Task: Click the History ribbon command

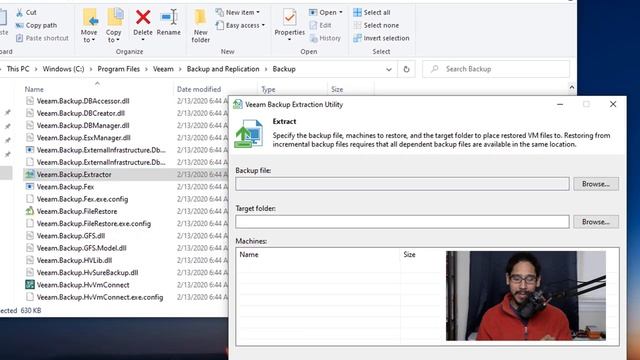Action: click(325, 38)
